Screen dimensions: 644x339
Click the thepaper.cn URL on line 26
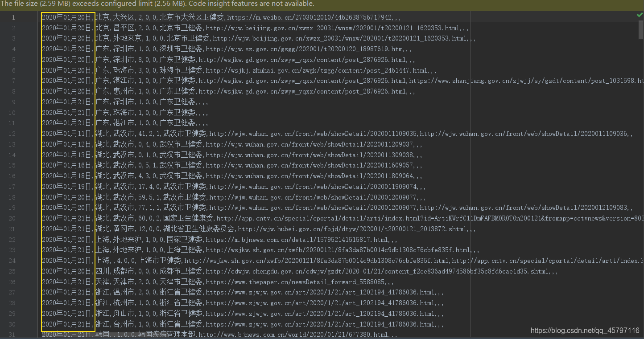pyautogui.click(x=295, y=282)
